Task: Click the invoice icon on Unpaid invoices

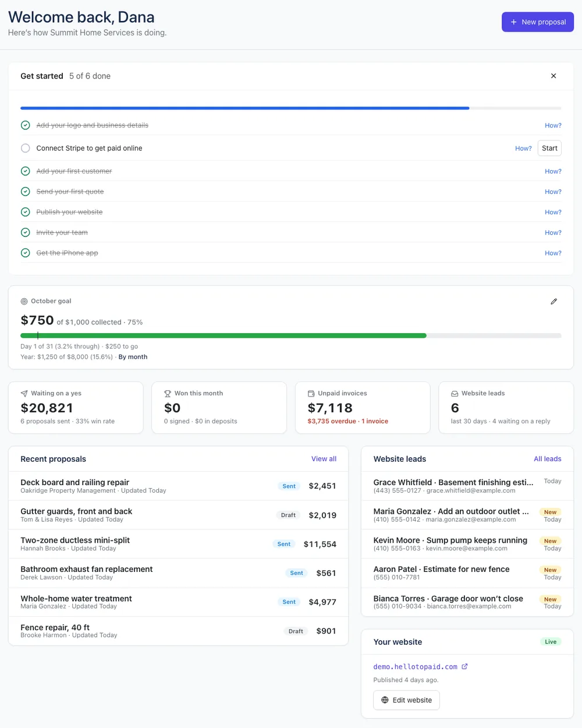Action: tap(311, 394)
